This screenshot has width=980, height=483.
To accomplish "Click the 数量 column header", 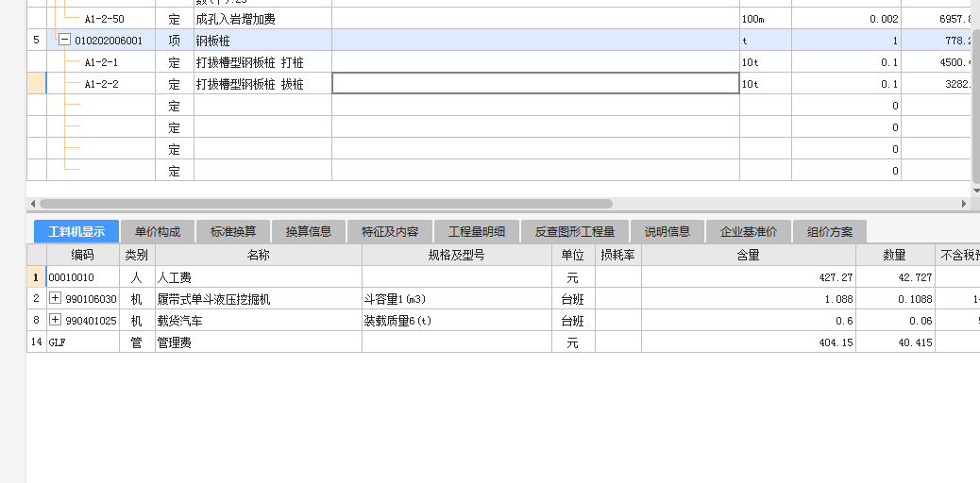I will coord(894,255).
